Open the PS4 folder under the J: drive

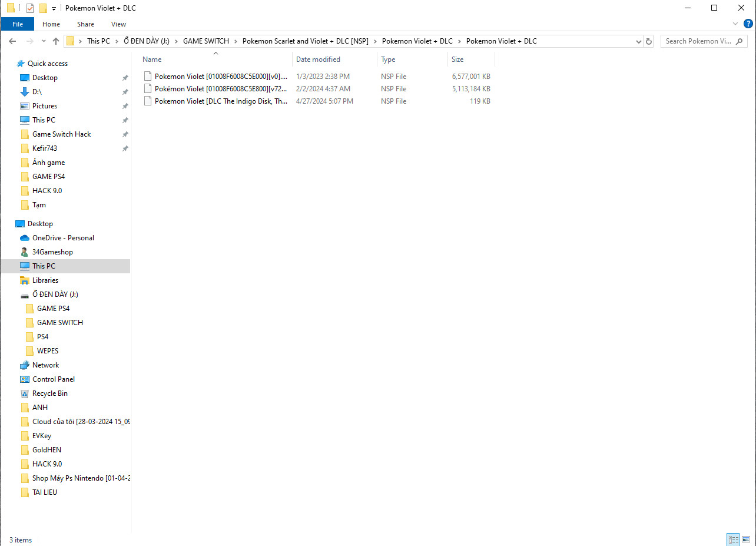pyautogui.click(x=42, y=337)
